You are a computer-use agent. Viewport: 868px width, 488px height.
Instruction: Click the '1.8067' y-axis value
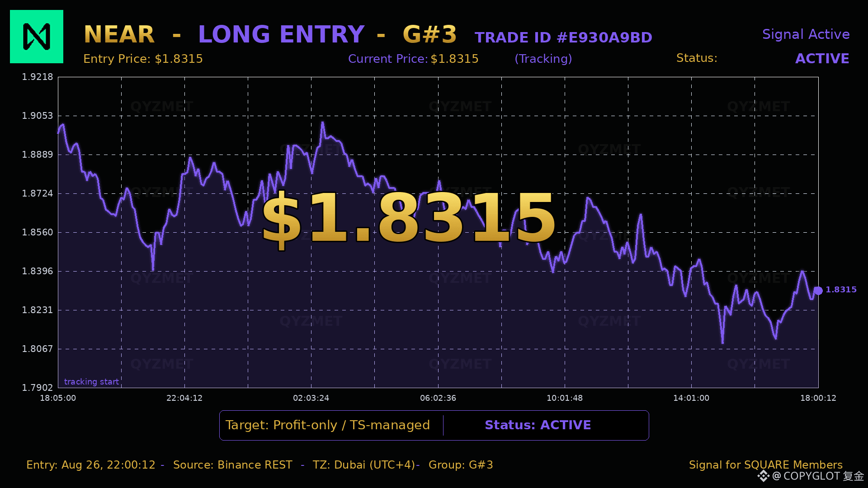coord(38,349)
